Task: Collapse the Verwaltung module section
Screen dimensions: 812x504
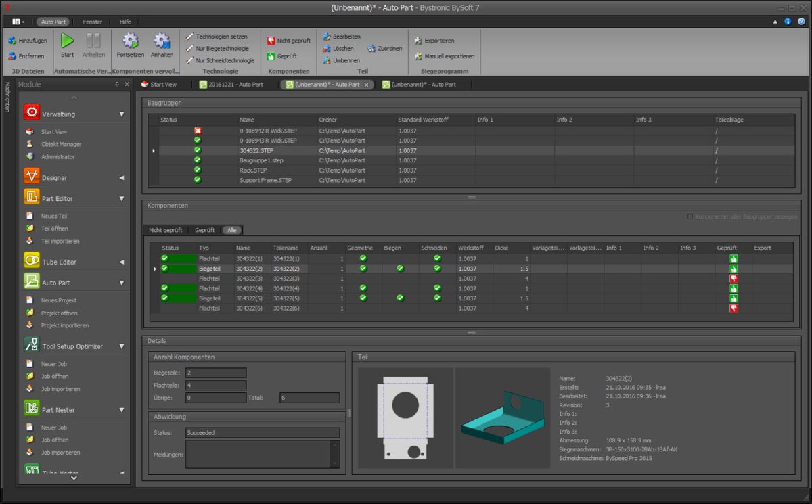Action: [x=122, y=114]
